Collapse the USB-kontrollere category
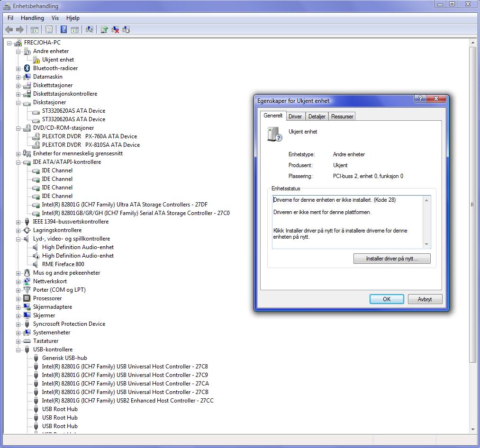 click(18, 350)
